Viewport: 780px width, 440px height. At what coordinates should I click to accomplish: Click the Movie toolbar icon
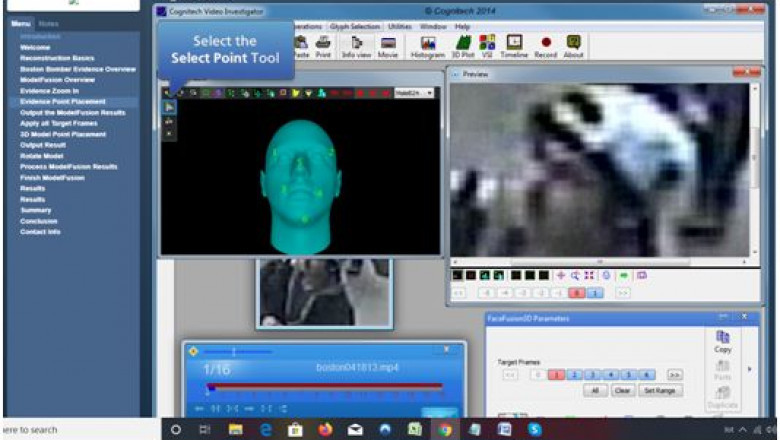[x=388, y=47]
